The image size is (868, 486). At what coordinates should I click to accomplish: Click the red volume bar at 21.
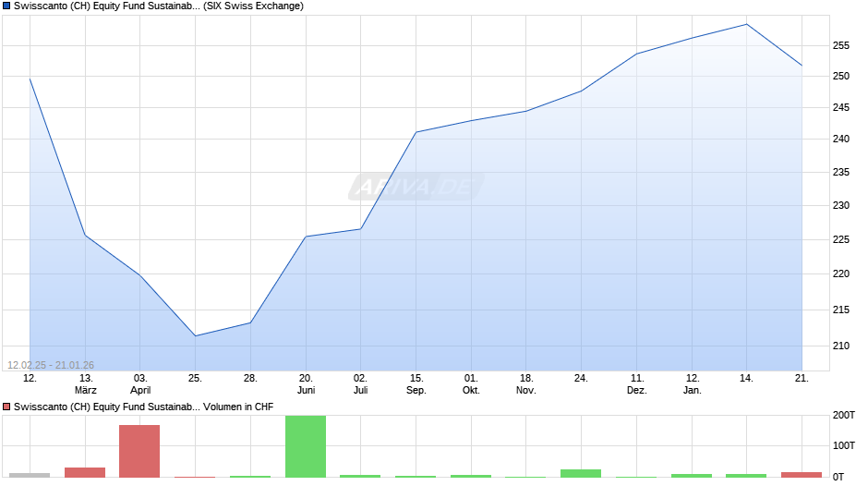(802, 474)
